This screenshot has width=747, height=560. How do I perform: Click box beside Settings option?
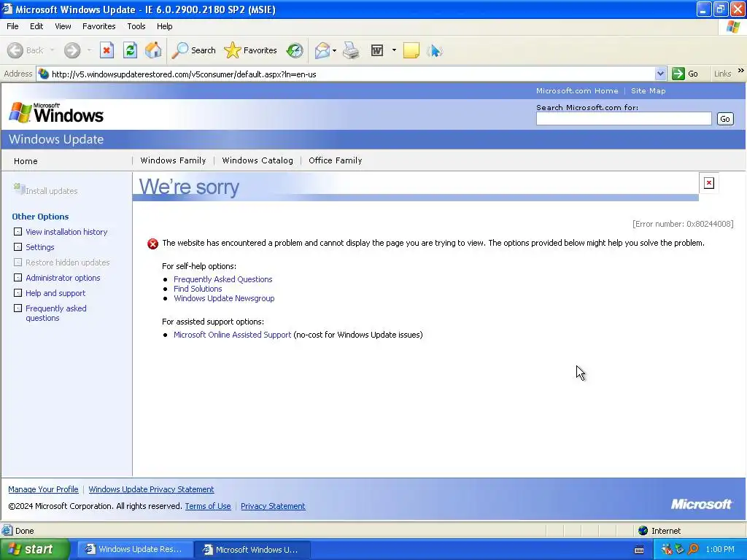[x=18, y=247]
